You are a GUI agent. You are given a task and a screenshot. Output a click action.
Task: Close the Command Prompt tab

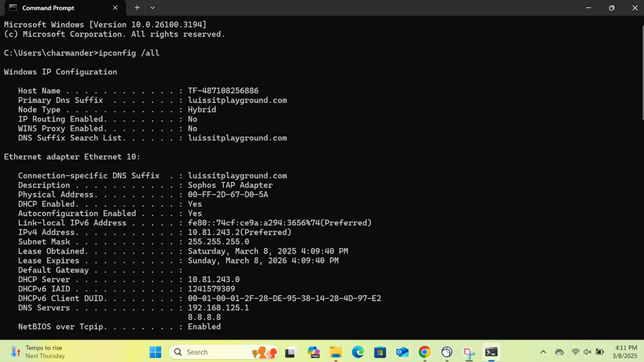coord(115,8)
